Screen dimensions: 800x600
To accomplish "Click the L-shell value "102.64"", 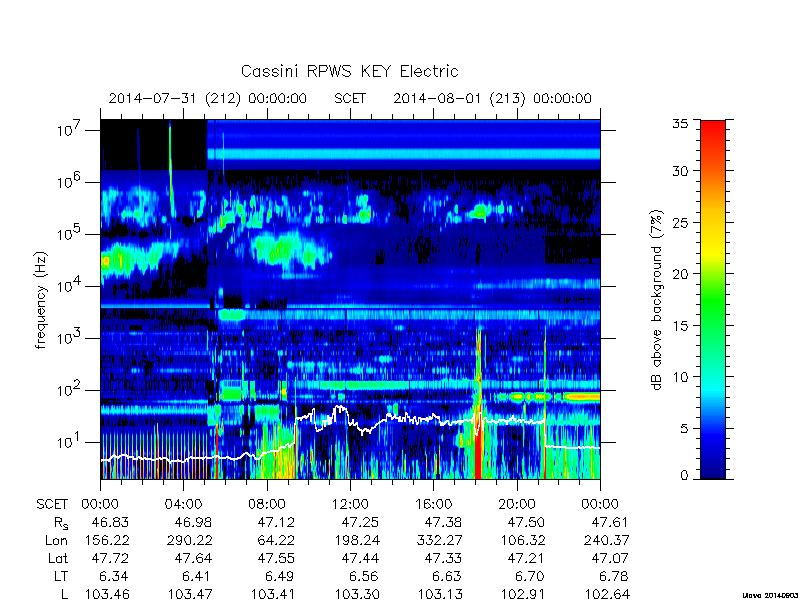I will click(x=606, y=594).
